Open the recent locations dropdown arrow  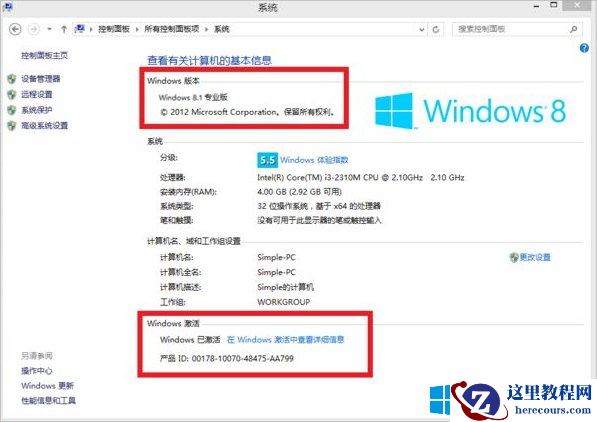click(49, 29)
